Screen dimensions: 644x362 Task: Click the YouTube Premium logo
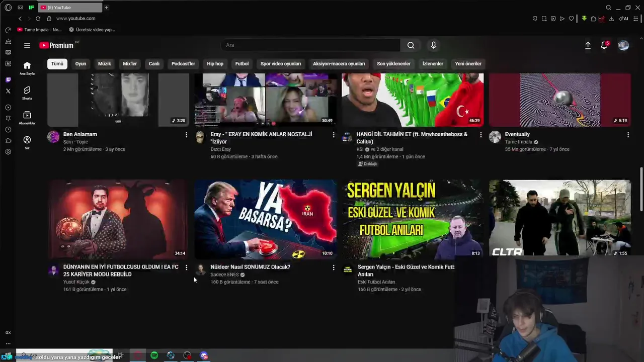point(57,45)
